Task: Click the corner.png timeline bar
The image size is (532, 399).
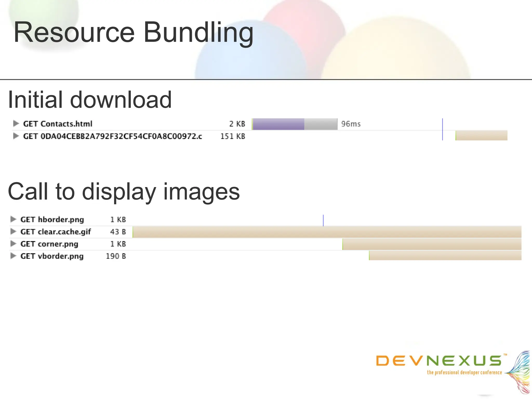Action: pyautogui.click(x=432, y=244)
